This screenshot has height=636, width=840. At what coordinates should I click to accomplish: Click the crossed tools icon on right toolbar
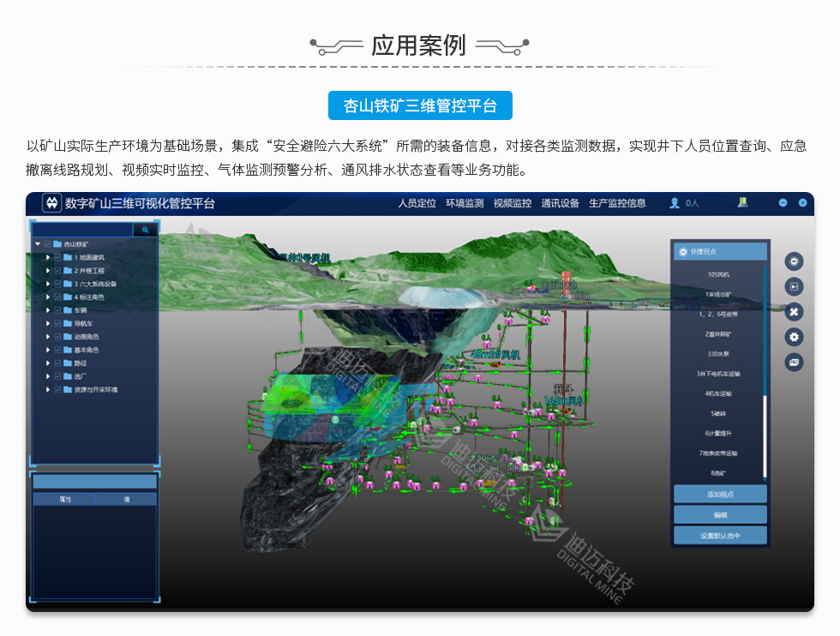click(x=795, y=312)
